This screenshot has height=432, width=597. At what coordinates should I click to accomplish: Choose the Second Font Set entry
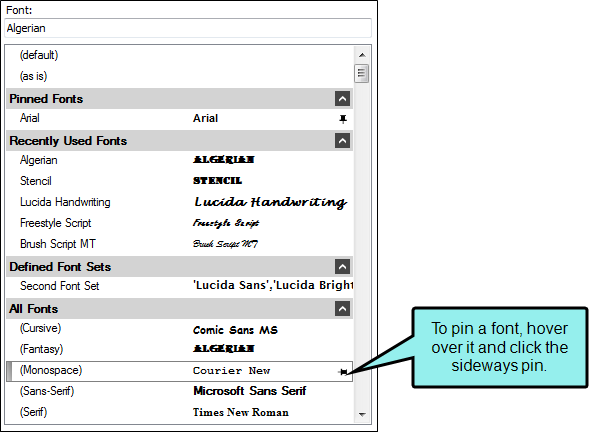(180, 286)
